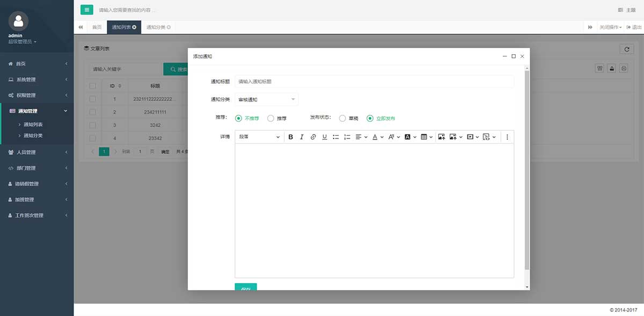644x316 pixels.
Task: Click the 通知标题 input field
Action: click(x=374, y=82)
